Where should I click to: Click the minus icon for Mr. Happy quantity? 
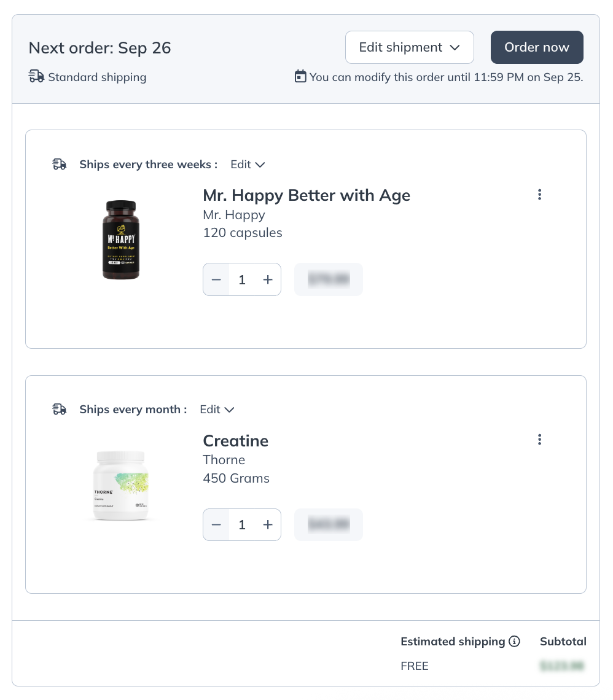pos(216,279)
